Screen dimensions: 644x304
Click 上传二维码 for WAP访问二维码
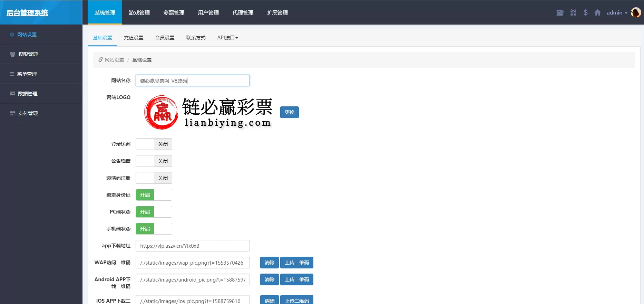point(297,263)
